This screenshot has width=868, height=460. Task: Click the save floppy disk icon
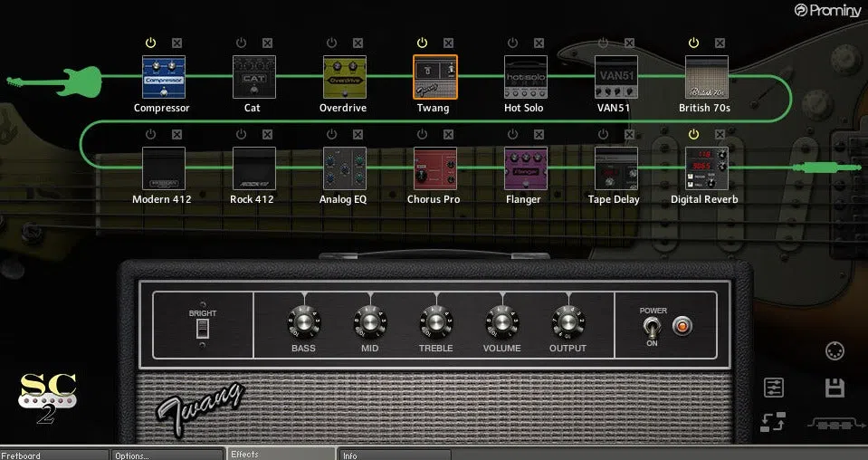835,388
